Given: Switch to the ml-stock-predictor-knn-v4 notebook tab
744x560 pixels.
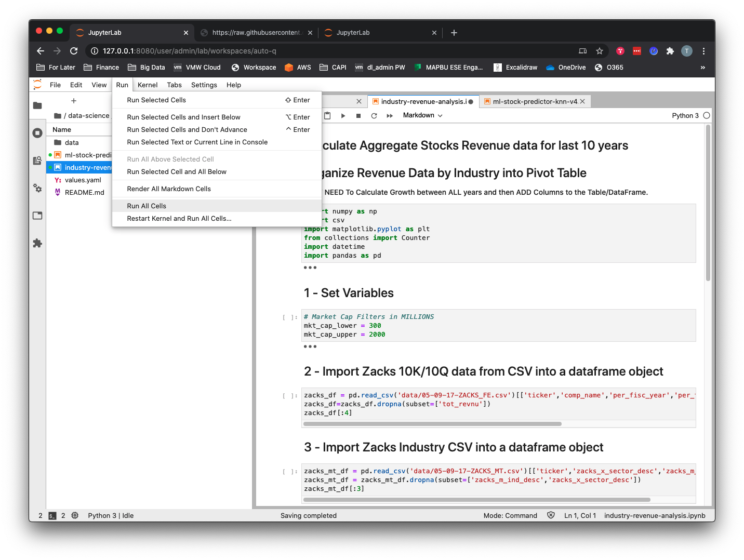Looking at the screenshot, I should tap(535, 101).
